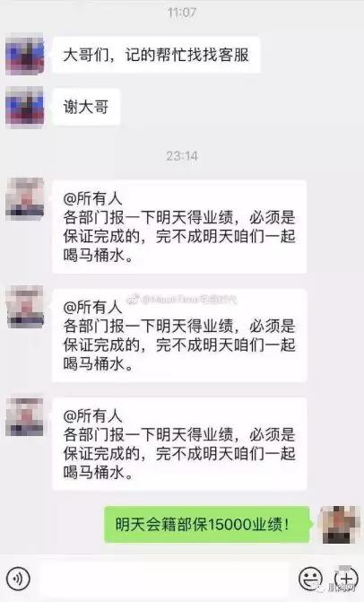
Task: Tap the first 喝马桶水 message bubble
Action: tap(179, 226)
